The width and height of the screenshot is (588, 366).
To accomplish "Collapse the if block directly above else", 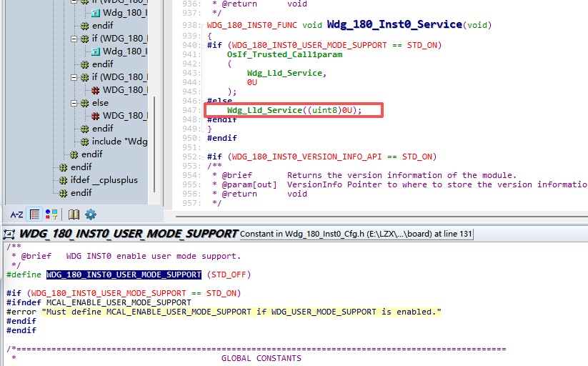I will tap(74, 77).
